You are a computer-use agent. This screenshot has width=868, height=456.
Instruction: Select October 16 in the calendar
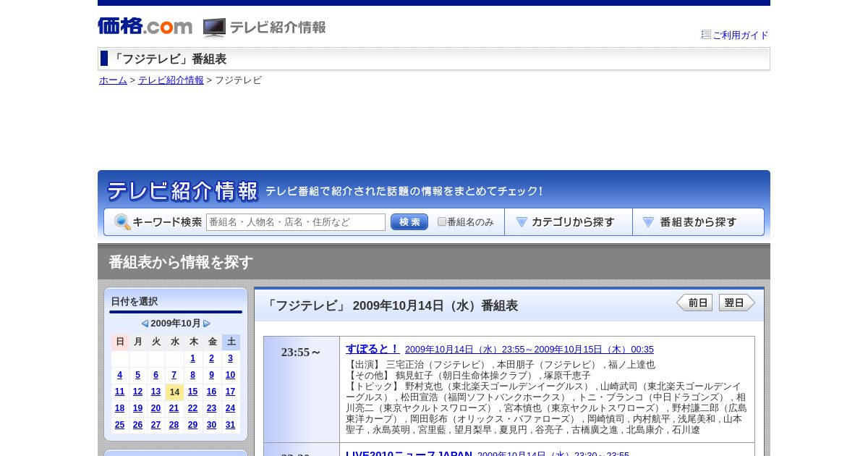(x=211, y=392)
